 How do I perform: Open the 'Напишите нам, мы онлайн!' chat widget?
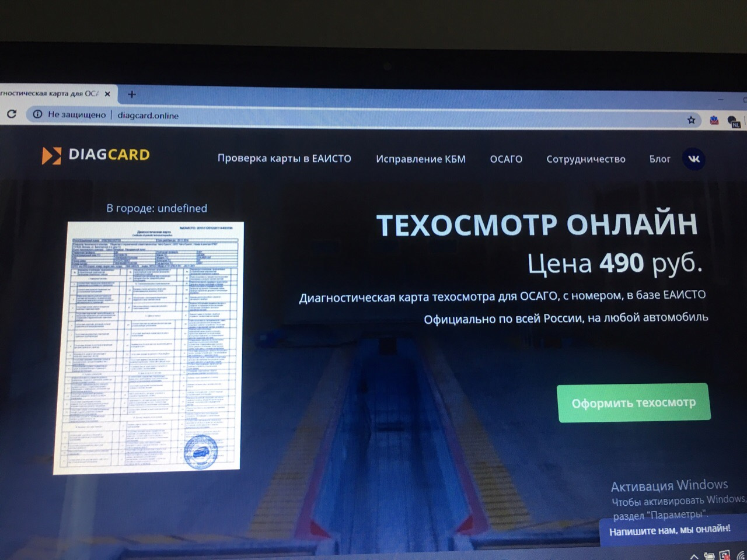[673, 531]
